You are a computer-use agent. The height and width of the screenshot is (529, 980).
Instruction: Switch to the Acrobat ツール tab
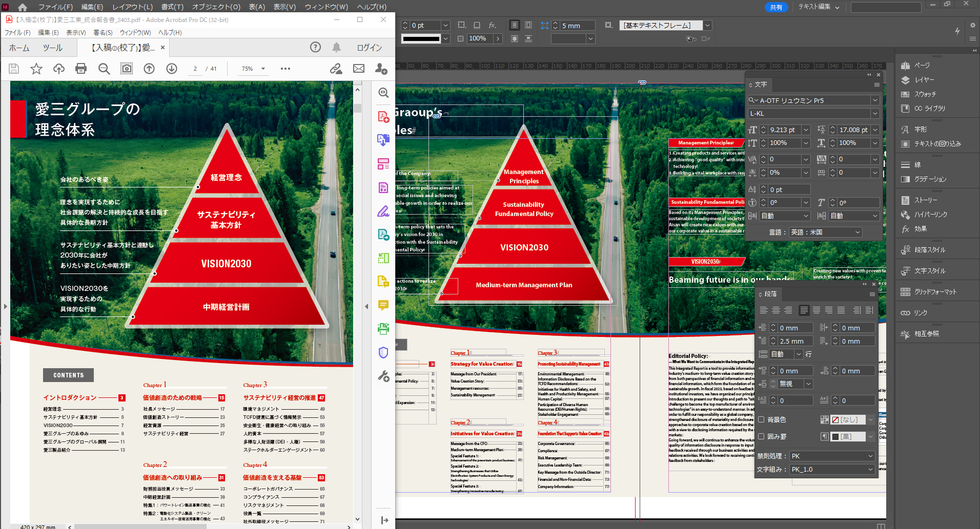tap(52, 48)
